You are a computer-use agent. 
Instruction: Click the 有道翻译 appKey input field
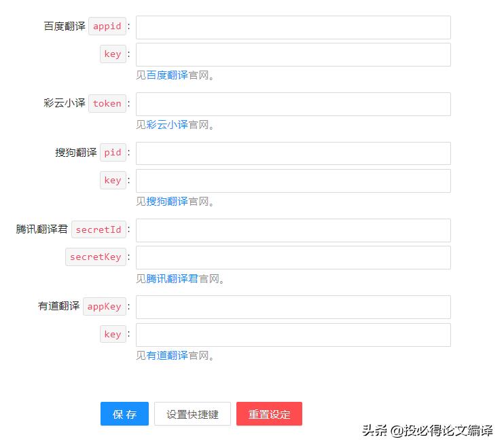[293, 307]
